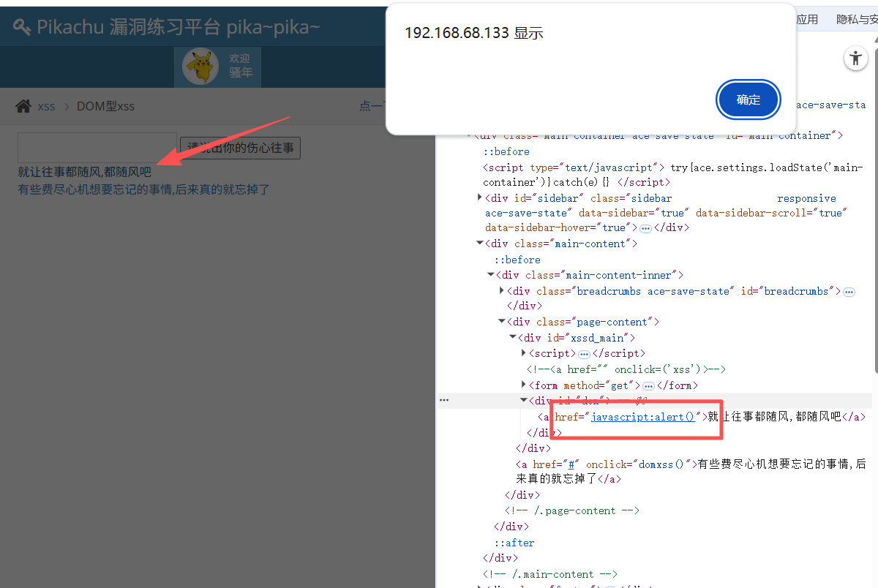Viewport: 878px width, 588px height.
Task: Switch to the 应用 DevTools tab
Action: [807, 20]
